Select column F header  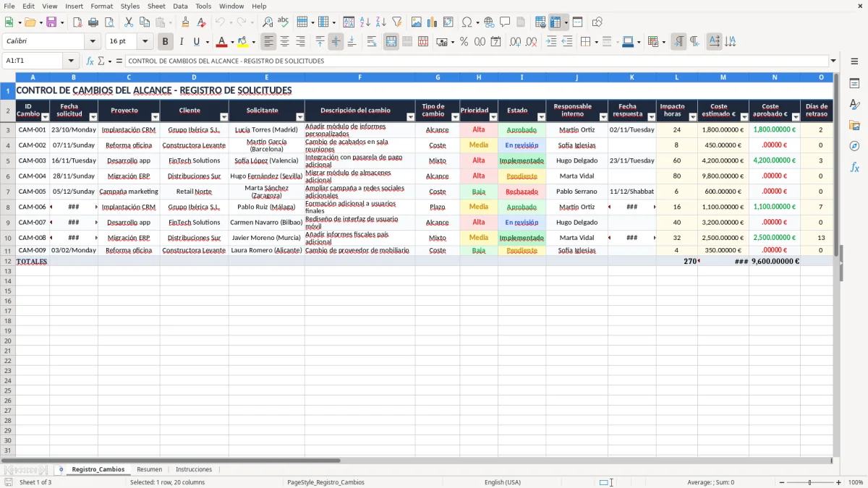359,77
